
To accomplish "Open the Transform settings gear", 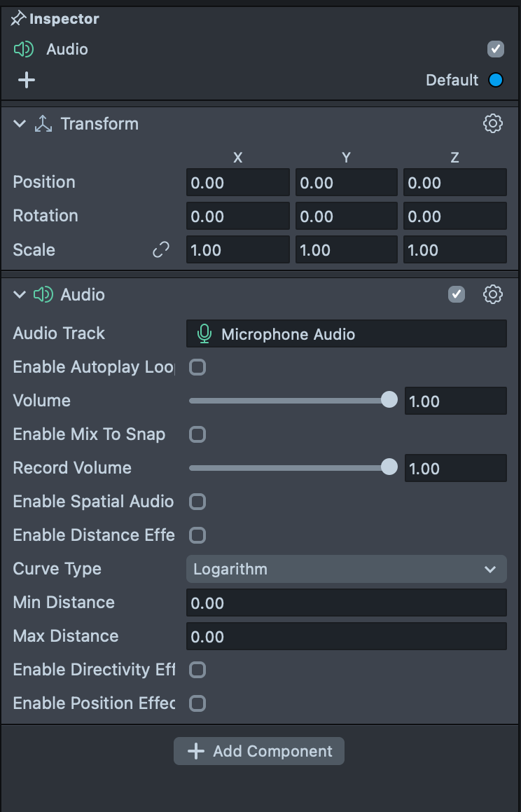I will [493, 124].
